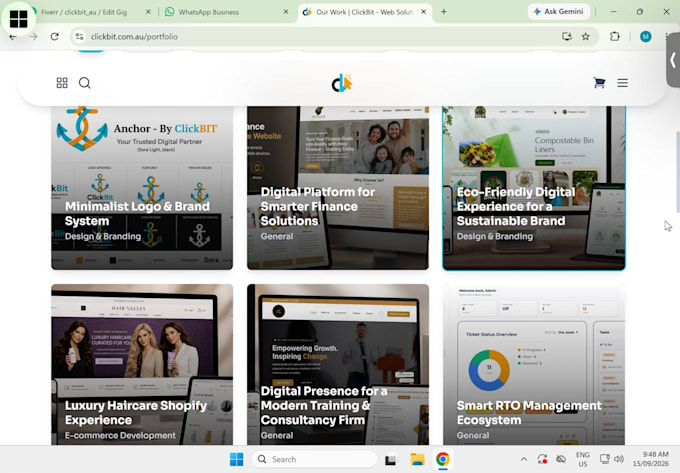
Task: Close the Fiverr Edit Gig tab
Action: point(148,12)
